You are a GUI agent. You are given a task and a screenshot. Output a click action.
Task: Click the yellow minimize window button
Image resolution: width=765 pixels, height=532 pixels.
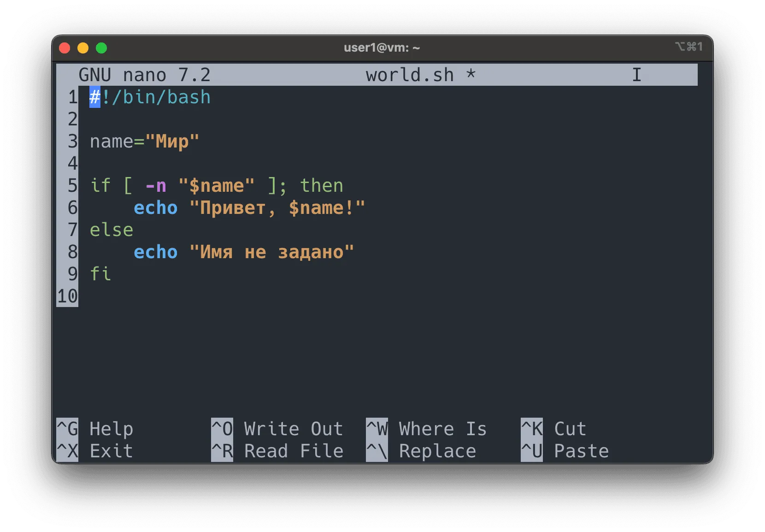83,48
